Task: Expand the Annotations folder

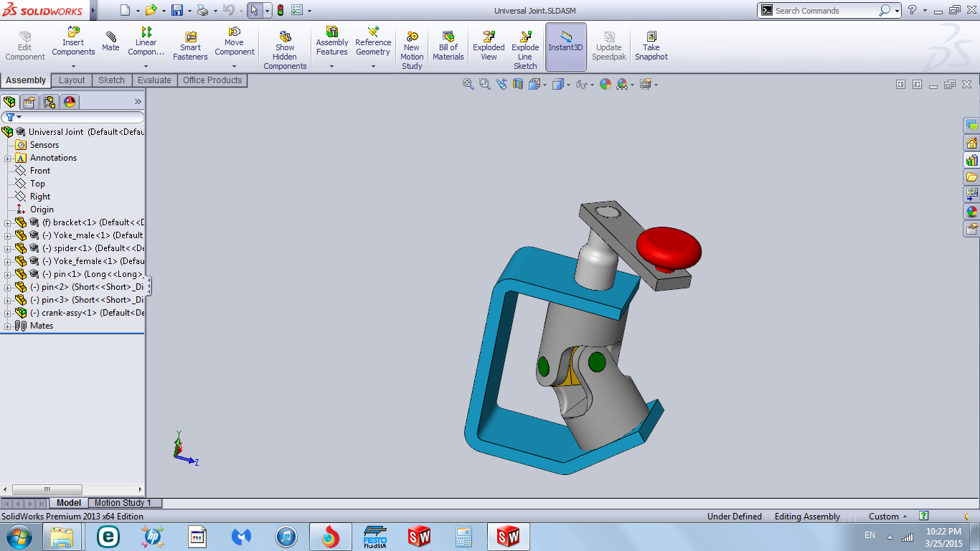Action: (x=8, y=158)
